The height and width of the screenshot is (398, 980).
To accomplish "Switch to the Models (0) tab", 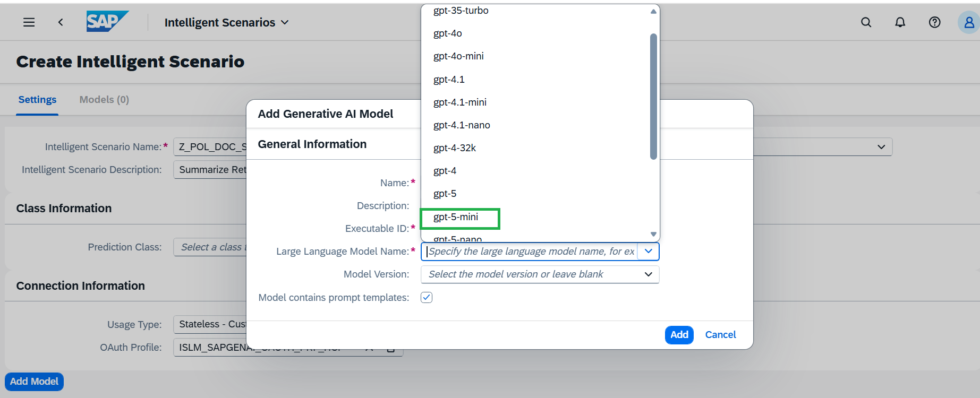I will click(x=104, y=100).
